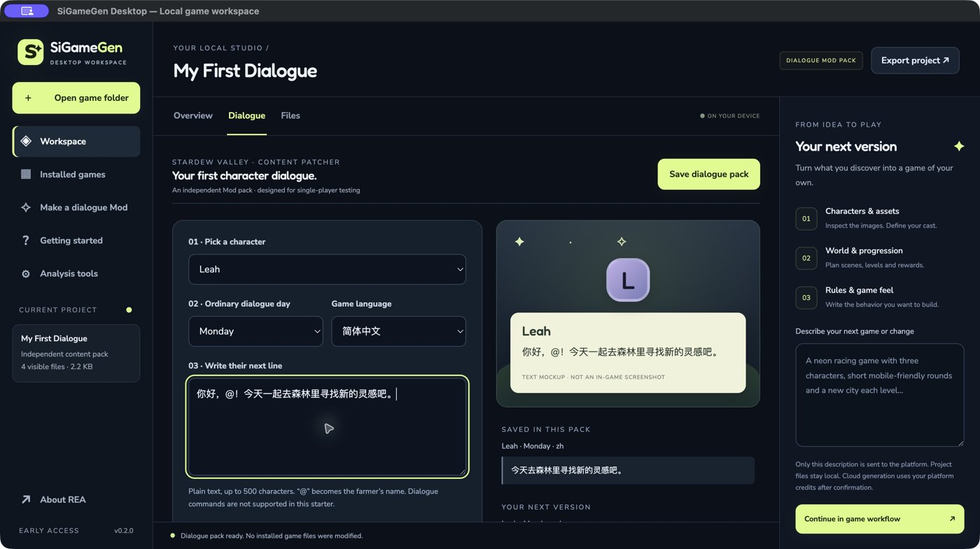Click the Getting started question mark icon
Image resolution: width=980 pixels, height=549 pixels.
26,240
